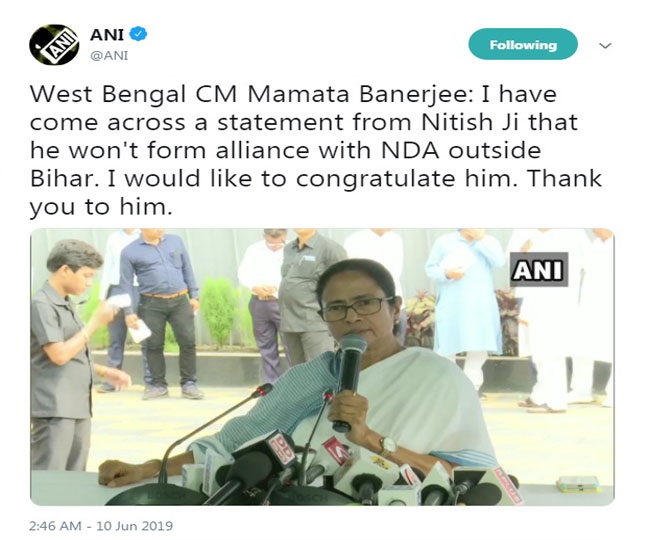The image size is (650, 540).
Task: Open the @ANI handle link
Action: (x=109, y=56)
